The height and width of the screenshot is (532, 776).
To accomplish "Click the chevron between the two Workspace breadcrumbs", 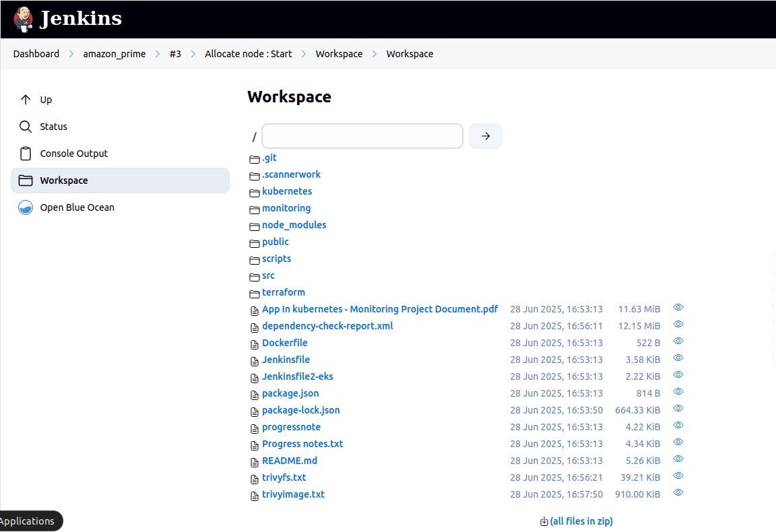I will tap(375, 54).
